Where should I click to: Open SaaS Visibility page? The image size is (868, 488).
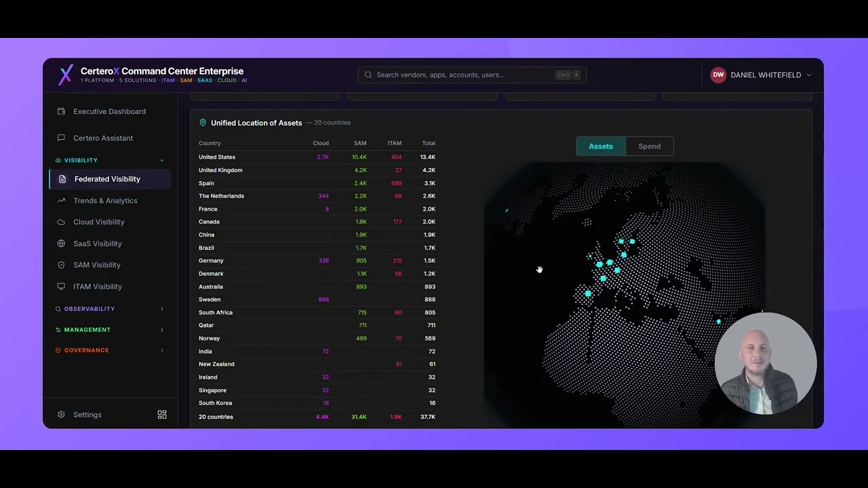click(110, 243)
